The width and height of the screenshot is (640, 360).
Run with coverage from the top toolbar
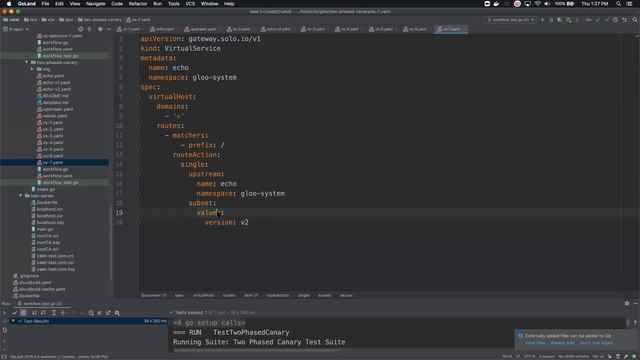[560, 20]
